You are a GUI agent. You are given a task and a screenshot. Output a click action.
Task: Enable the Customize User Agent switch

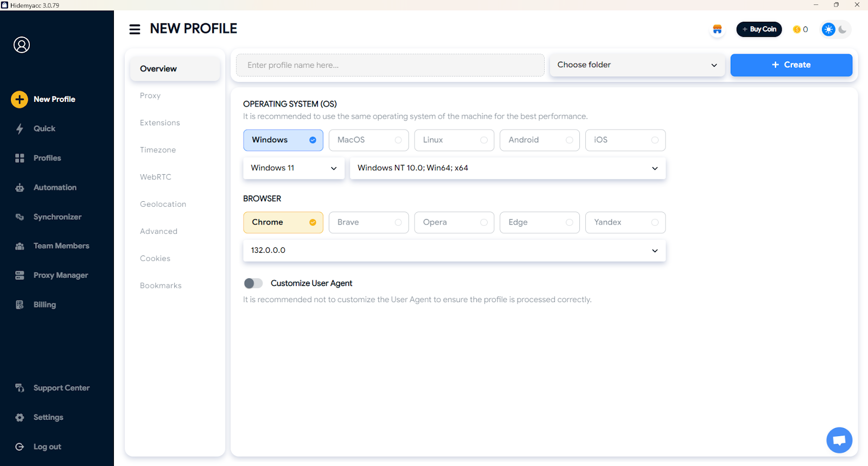point(253,283)
